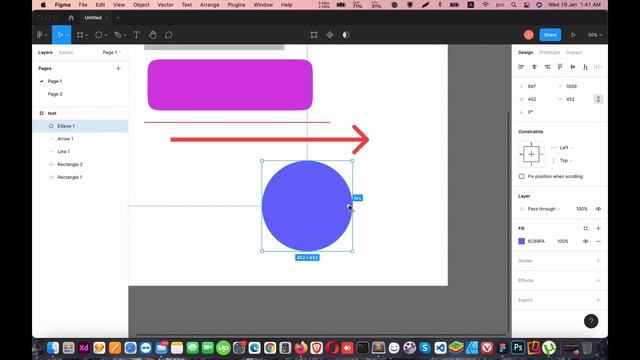The width and height of the screenshot is (640, 360).
Task: Add a stroke with plus button
Action: tap(598, 261)
